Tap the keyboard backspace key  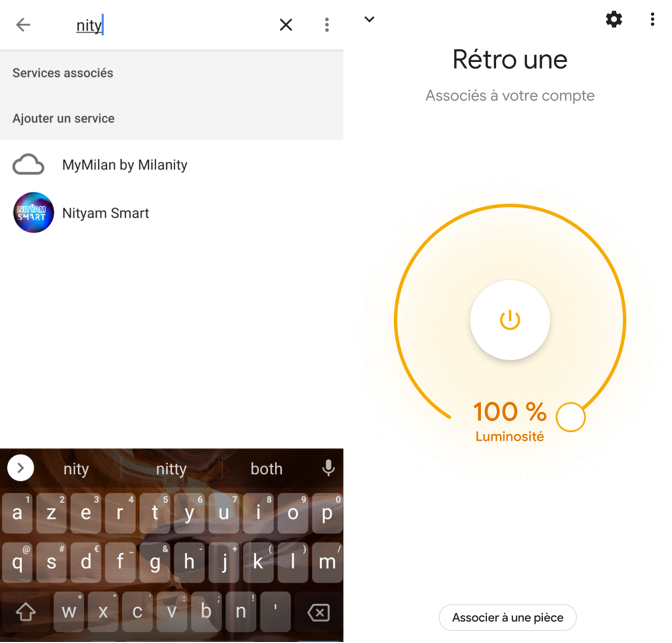(318, 613)
